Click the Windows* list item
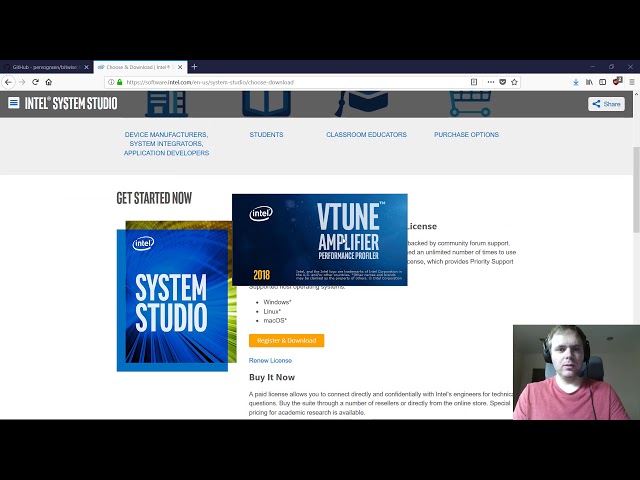 (x=277, y=302)
